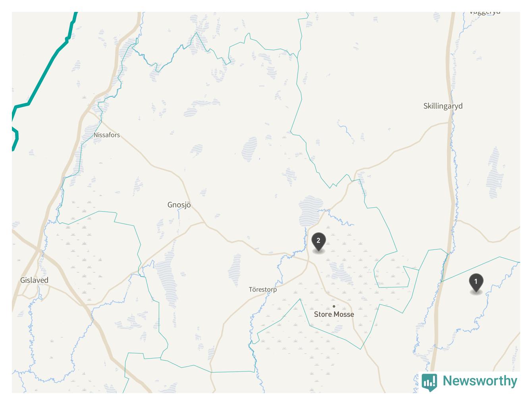Select the Store Mosse label
This screenshot has height=405, width=532.
334,314
